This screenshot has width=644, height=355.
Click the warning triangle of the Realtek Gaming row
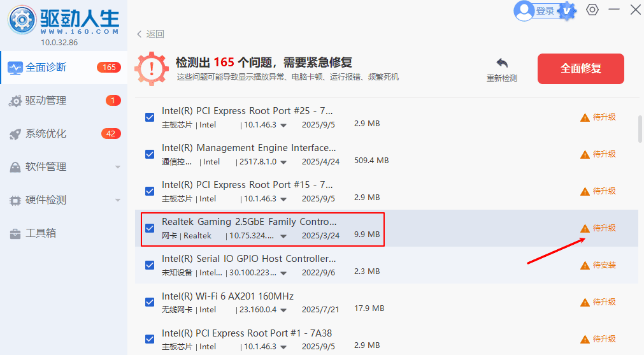pos(585,229)
